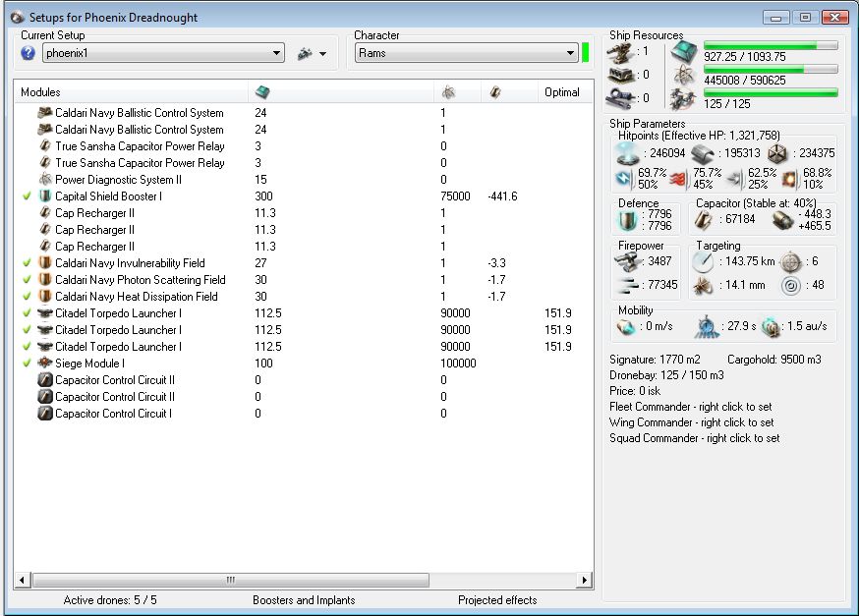
Task: Click the turret hardpoints icon in Ship Resources
Action: tap(621, 53)
